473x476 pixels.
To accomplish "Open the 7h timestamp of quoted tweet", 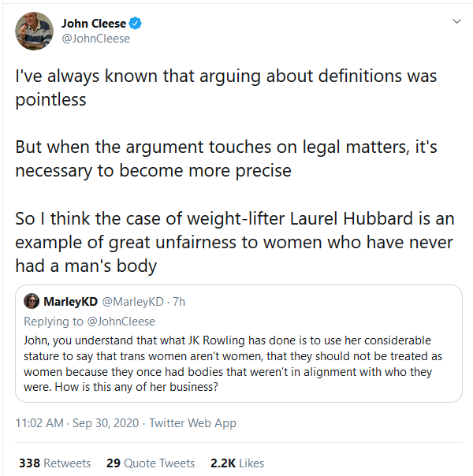I will click(179, 302).
